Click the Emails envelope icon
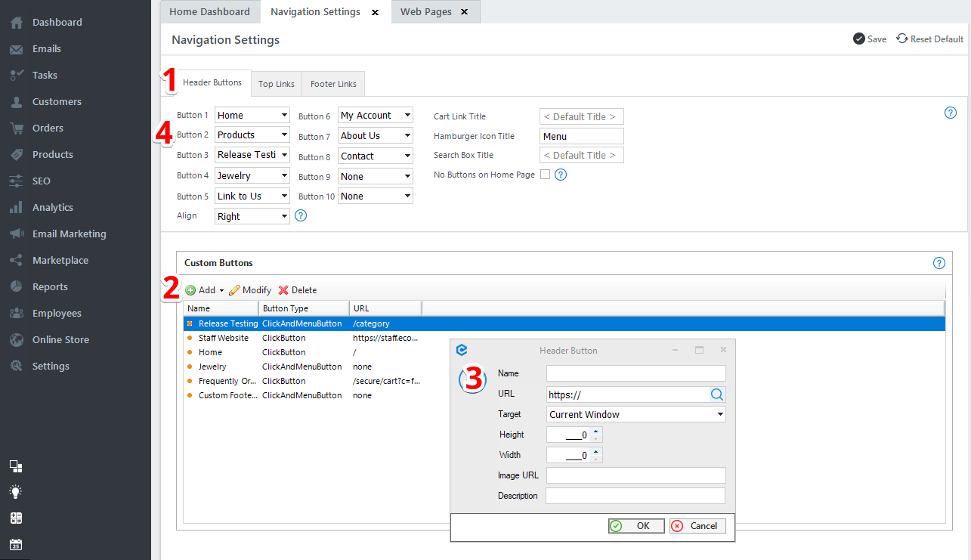 click(x=17, y=49)
